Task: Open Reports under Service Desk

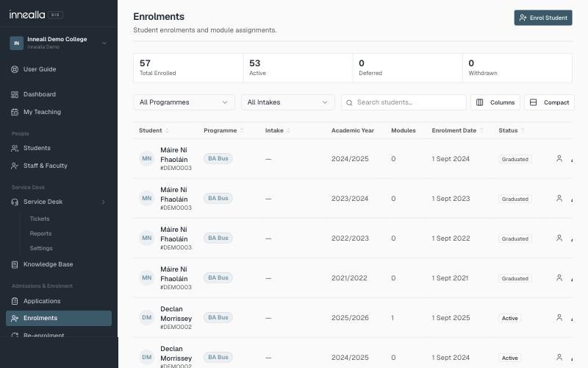Action: click(40, 233)
